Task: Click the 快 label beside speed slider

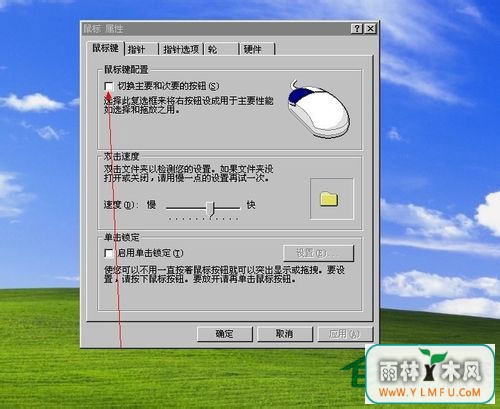Action: pos(251,205)
